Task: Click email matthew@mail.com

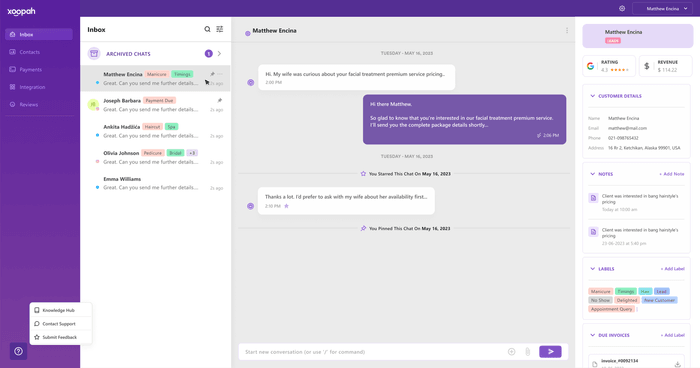Action: pyautogui.click(x=627, y=128)
